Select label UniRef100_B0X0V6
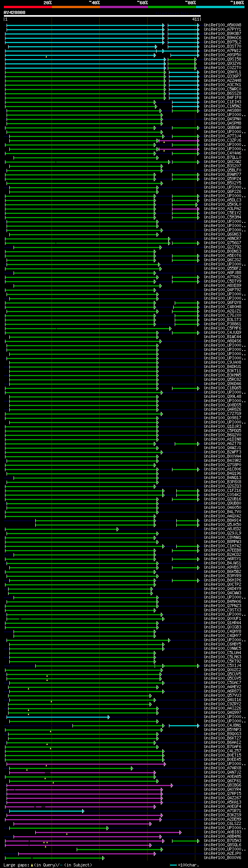This screenshot has width=248, height=868. [222, 858]
